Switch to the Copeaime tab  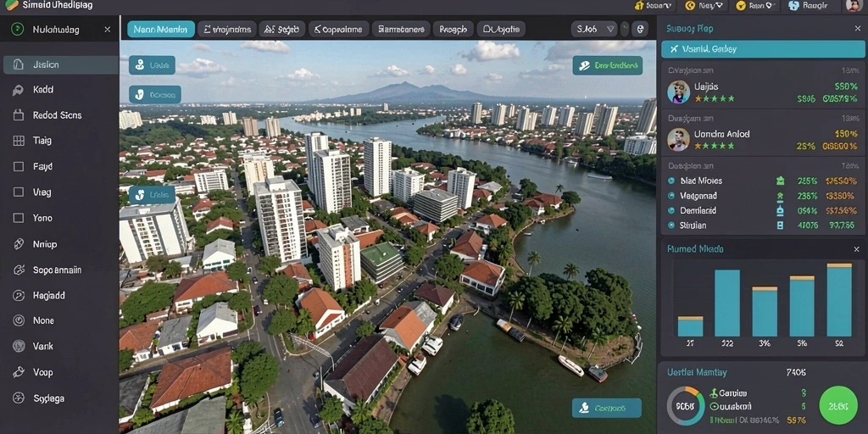click(x=339, y=30)
